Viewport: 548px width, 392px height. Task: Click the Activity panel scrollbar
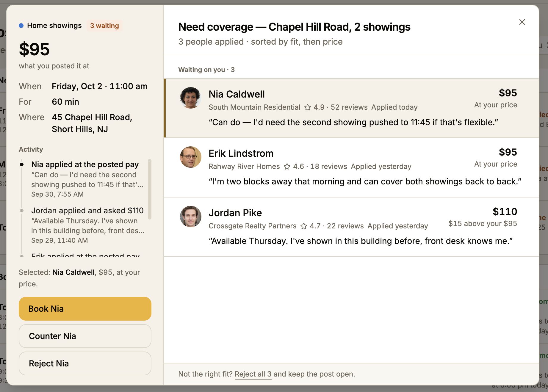click(150, 189)
